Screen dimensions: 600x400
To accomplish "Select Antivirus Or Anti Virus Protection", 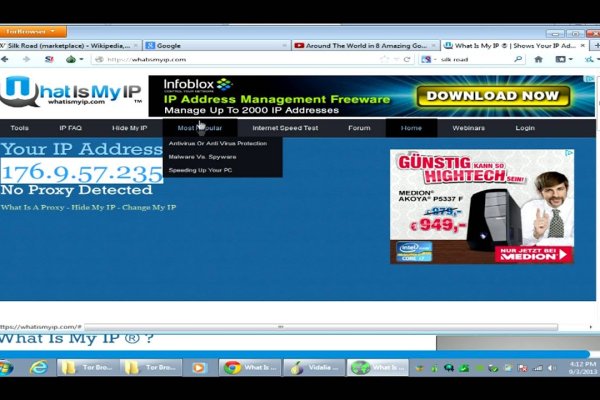I will click(217, 143).
